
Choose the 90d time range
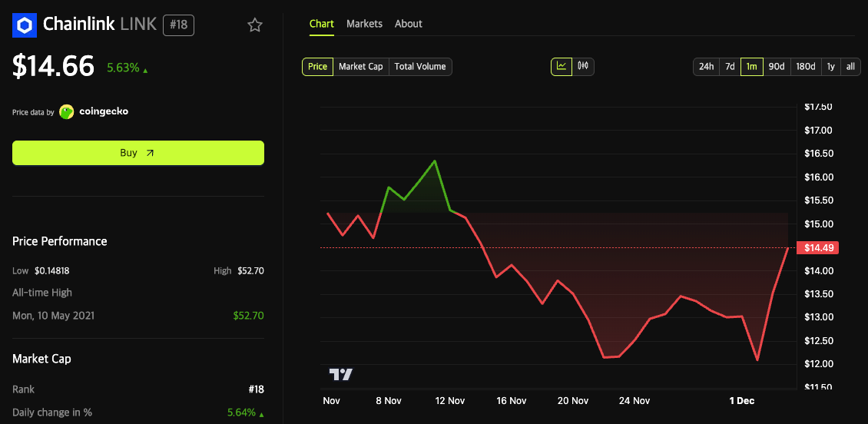click(777, 67)
